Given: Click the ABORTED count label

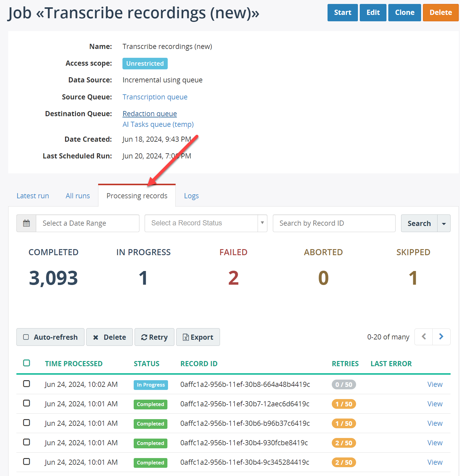Looking at the screenshot, I should [323, 252].
